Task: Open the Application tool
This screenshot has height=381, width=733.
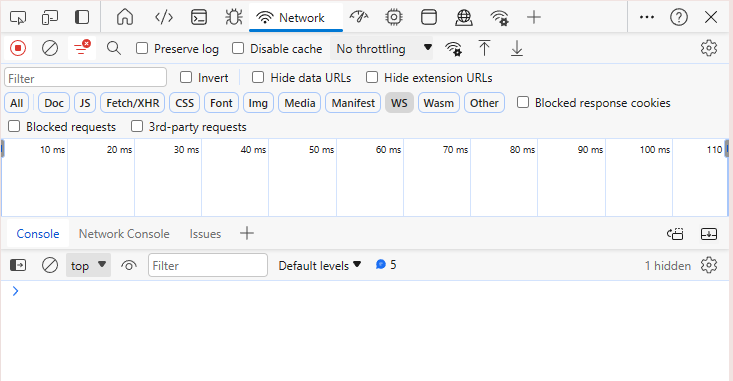Action: (429, 18)
